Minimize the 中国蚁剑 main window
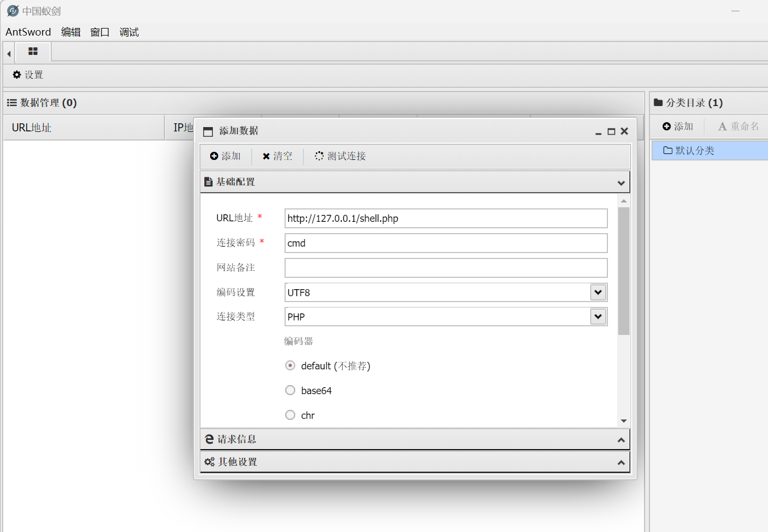 coord(735,11)
